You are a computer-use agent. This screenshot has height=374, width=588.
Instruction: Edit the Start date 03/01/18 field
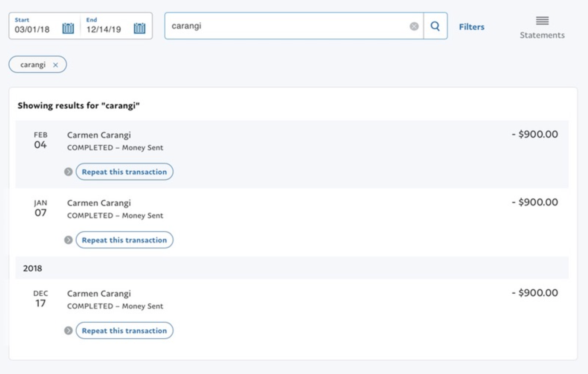click(32, 29)
